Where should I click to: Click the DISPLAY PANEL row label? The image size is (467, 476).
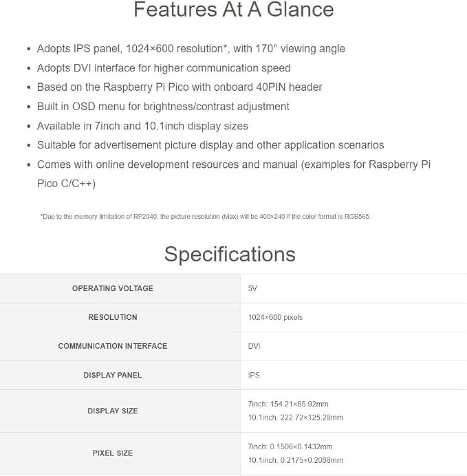[x=113, y=375]
